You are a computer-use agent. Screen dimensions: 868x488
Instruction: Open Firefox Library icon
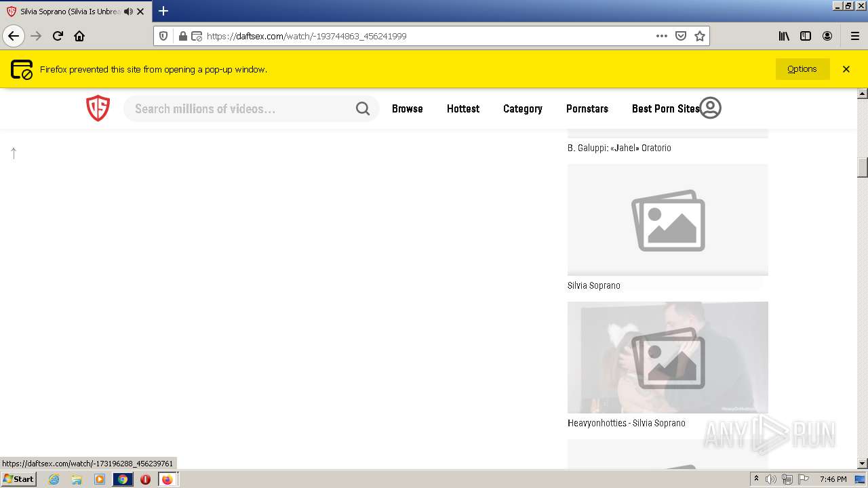click(x=784, y=36)
